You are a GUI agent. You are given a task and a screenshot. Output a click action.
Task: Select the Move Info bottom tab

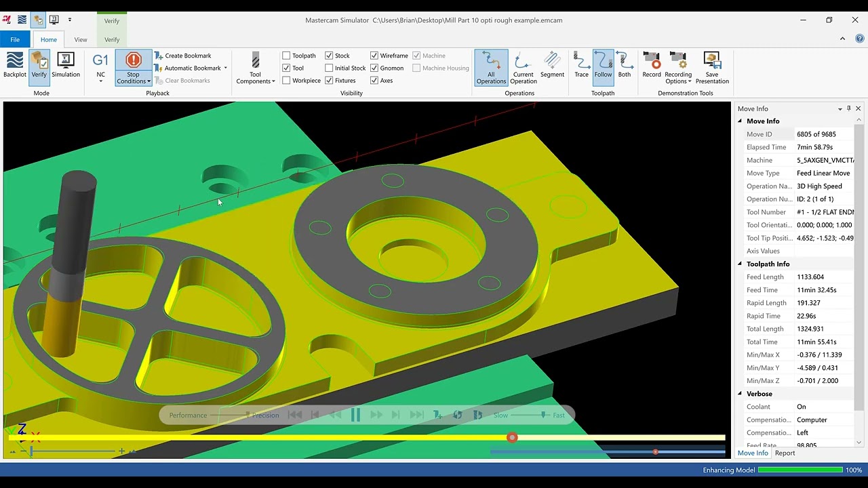click(753, 453)
